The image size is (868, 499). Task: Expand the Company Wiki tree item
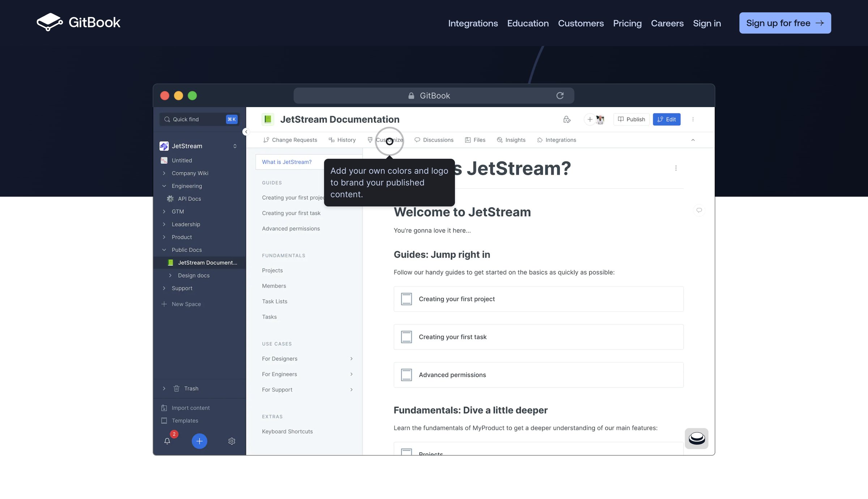click(x=164, y=173)
